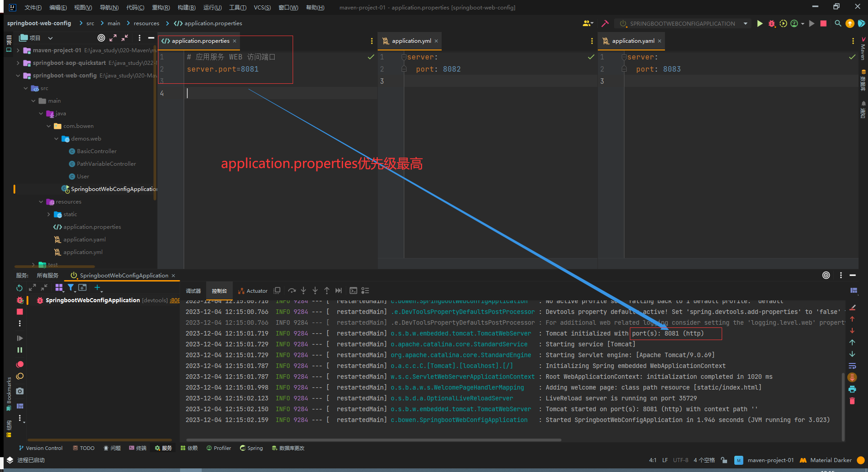Click the Step Out up-arrow in the debugger toolbar
868x472 pixels.
coord(327,290)
